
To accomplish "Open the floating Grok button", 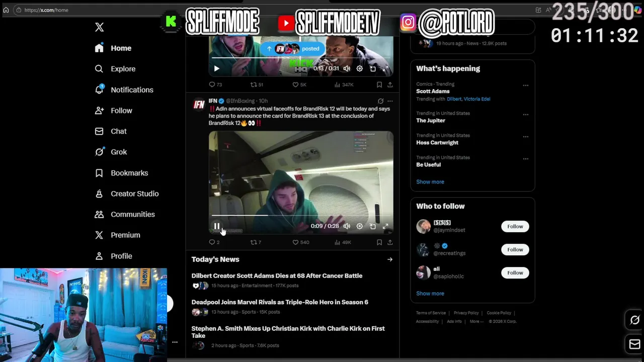I will tap(635, 320).
